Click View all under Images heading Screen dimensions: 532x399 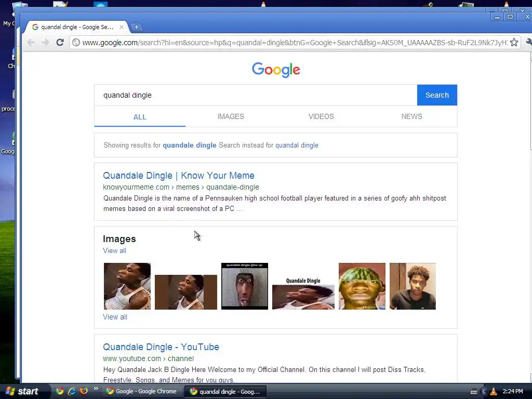click(x=115, y=251)
